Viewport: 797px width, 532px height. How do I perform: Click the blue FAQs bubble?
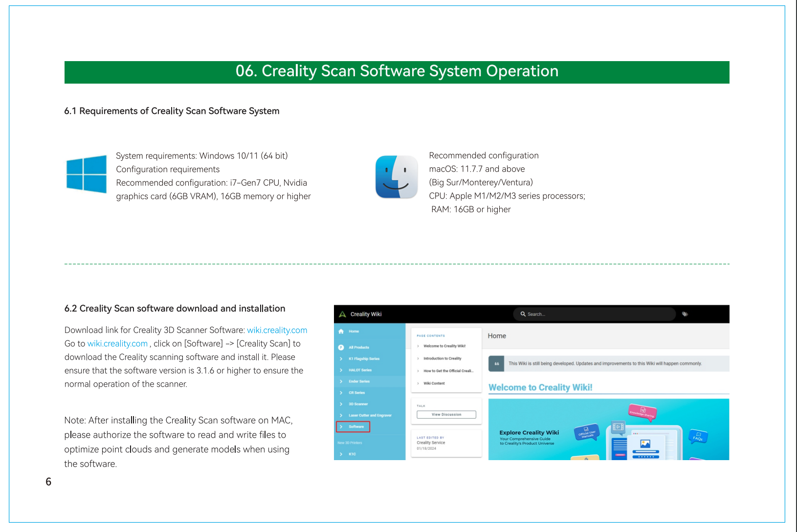click(x=698, y=436)
